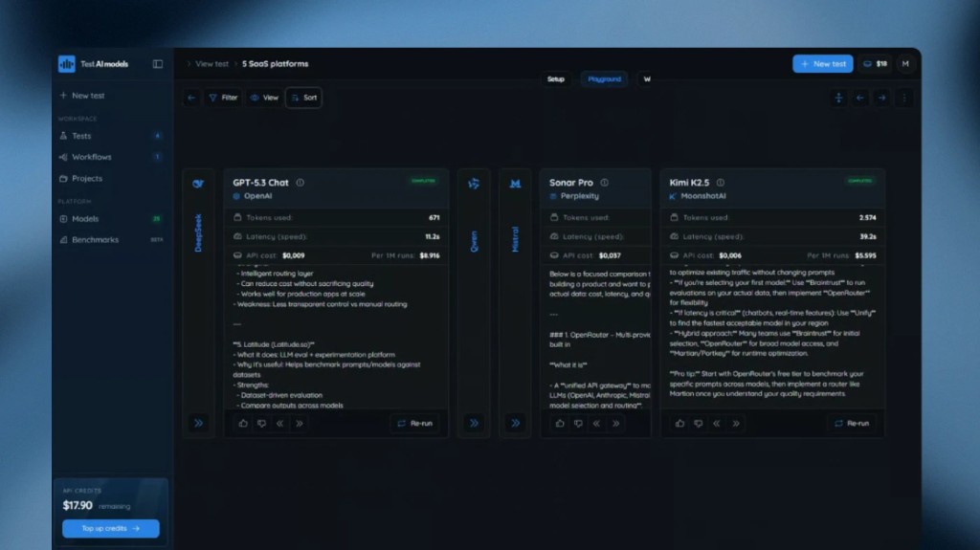Click the $17.90 remaining credits amount
980x550 pixels.
tap(78, 506)
